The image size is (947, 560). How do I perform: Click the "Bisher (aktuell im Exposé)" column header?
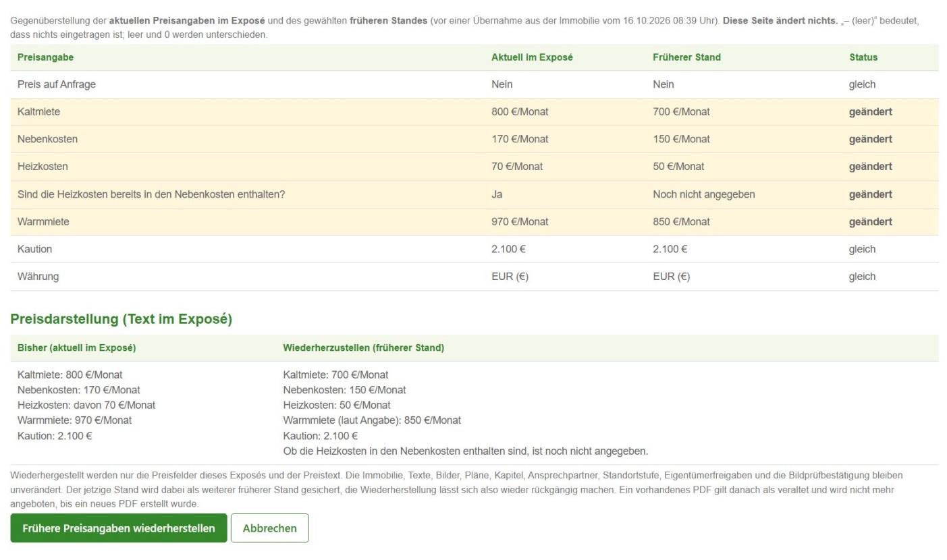pos(77,348)
